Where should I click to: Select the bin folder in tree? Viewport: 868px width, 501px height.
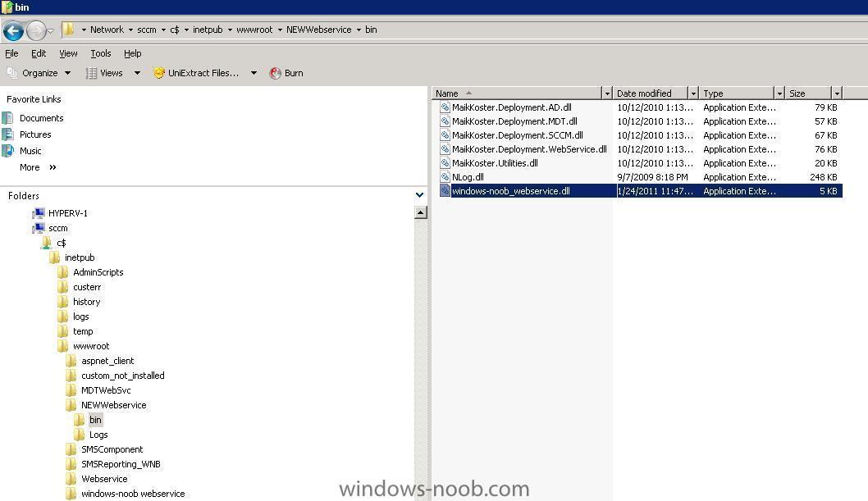95,421
